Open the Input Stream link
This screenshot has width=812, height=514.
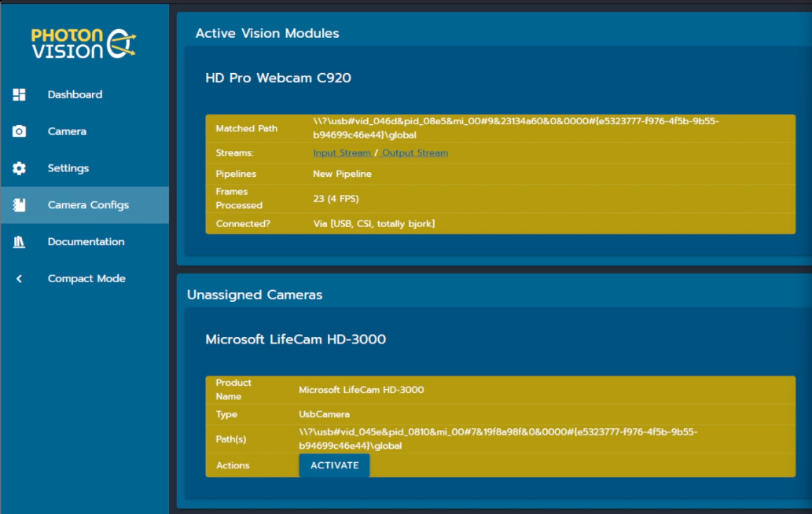[342, 153]
